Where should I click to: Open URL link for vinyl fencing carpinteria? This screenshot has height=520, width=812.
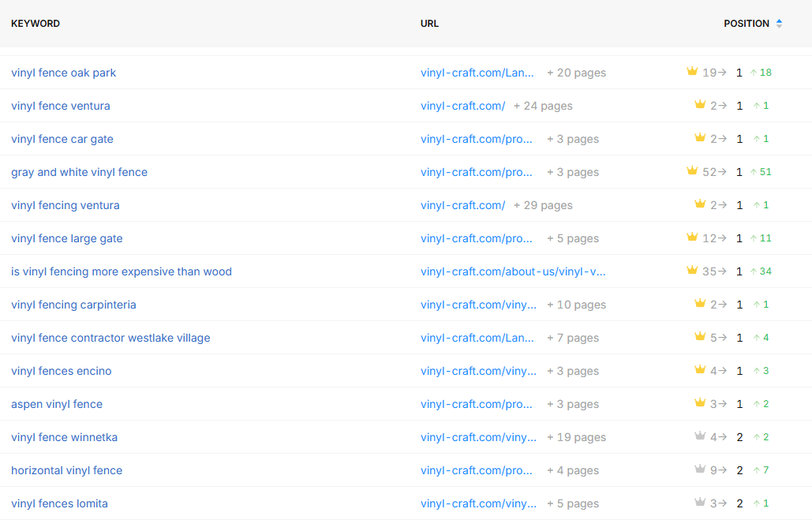click(x=478, y=305)
